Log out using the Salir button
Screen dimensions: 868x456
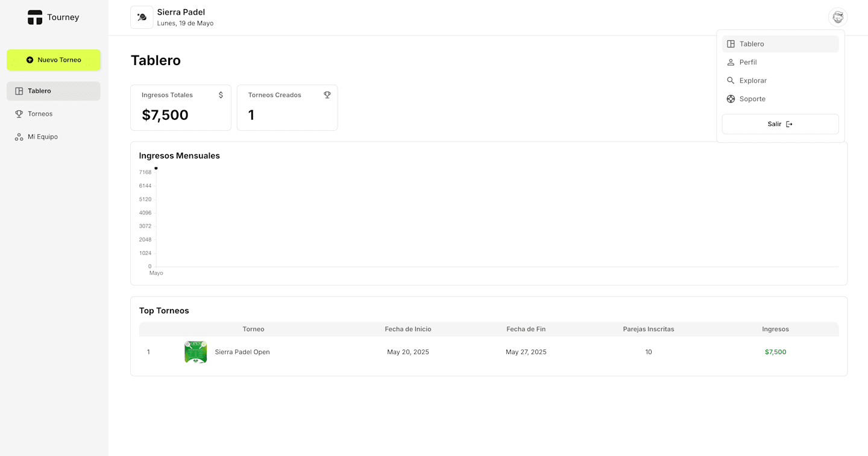780,124
